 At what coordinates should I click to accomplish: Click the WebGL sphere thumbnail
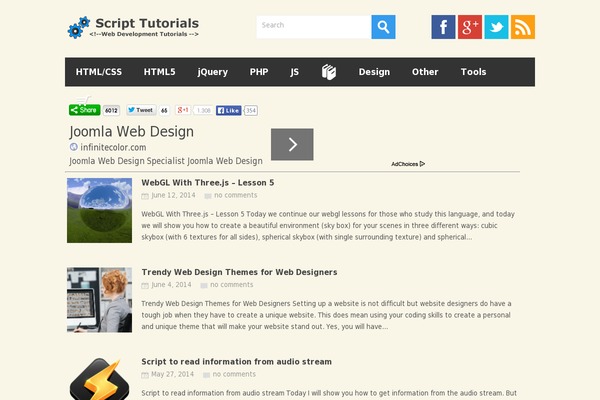(x=99, y=210)
